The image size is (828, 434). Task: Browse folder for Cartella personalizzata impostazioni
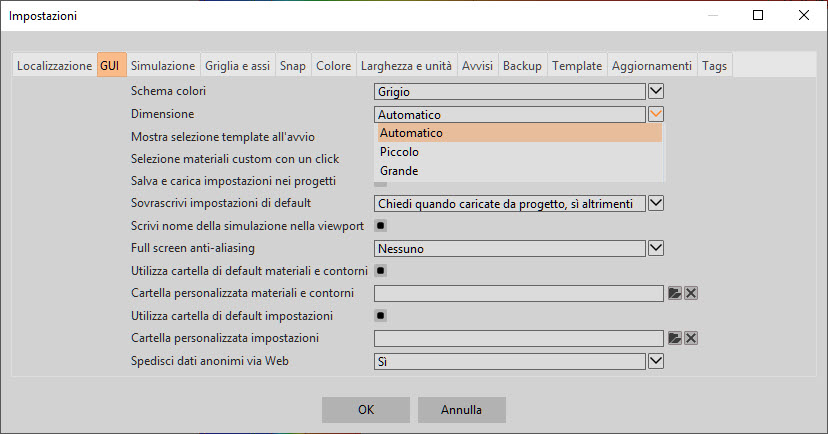[x=675, y=339]
